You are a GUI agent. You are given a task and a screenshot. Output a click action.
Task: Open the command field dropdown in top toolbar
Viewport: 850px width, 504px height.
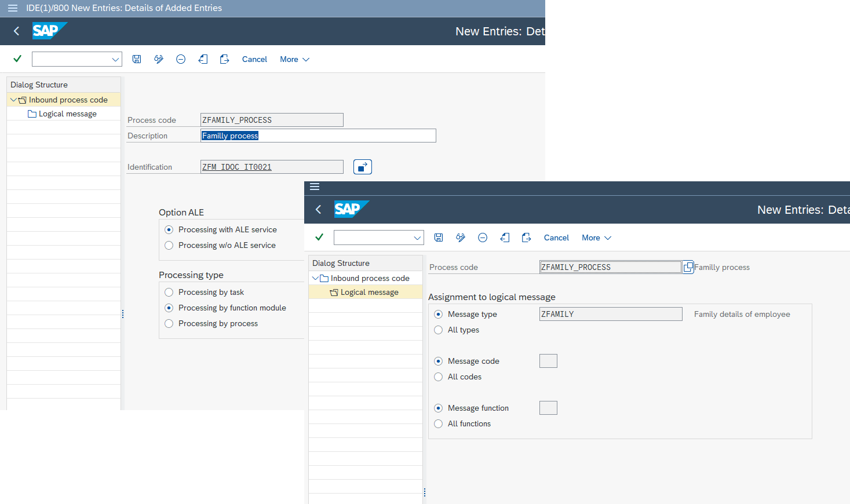click(x=115, y=59)
